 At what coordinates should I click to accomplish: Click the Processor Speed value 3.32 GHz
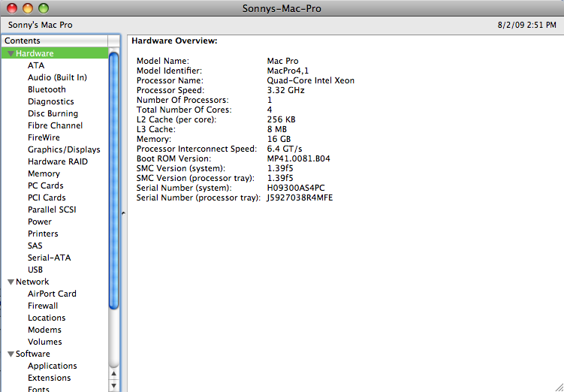coord(285,90)
